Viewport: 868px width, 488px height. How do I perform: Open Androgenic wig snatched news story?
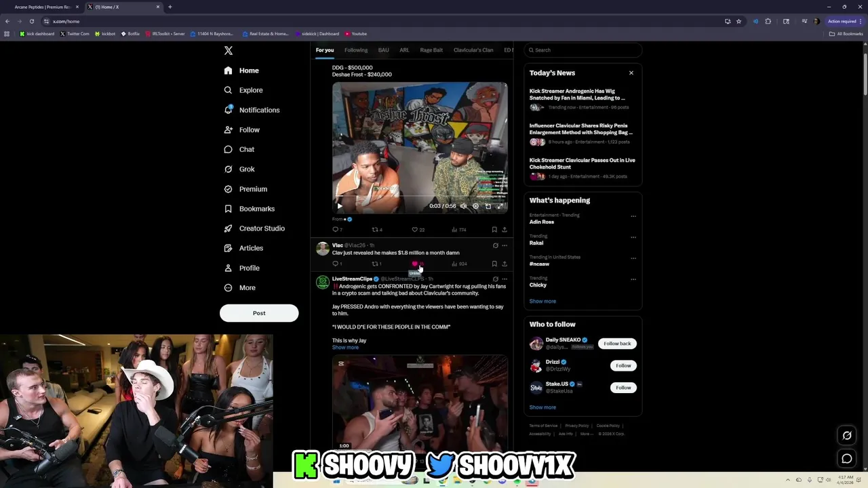pyautogui.click(x=582, y=99)
